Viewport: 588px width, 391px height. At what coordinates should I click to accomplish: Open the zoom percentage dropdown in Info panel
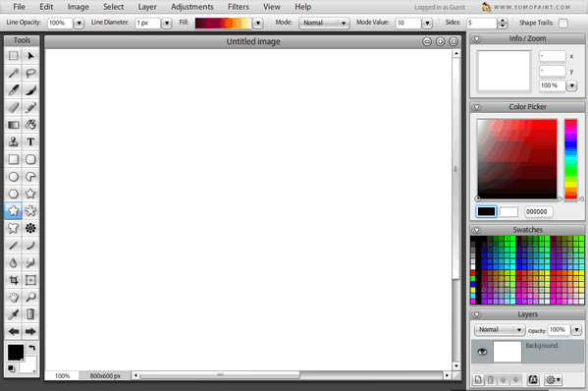(571, 85)
